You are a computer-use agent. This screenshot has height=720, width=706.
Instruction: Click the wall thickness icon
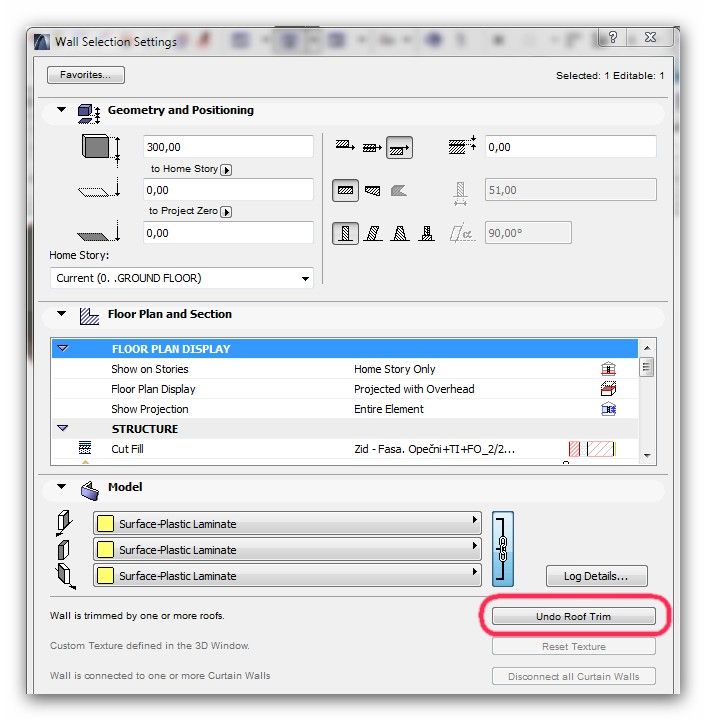(x=460, y=193)
